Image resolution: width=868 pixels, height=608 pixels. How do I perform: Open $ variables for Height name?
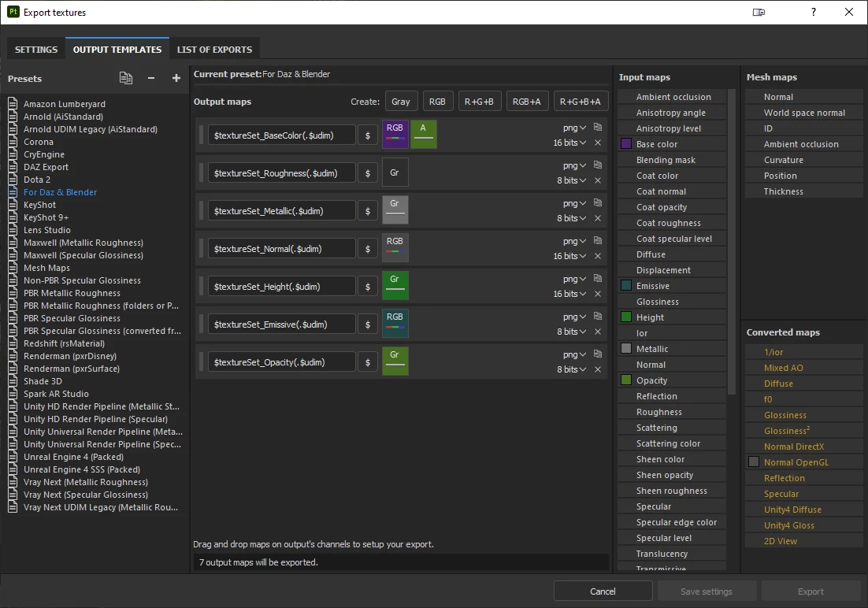pos(368,287)
